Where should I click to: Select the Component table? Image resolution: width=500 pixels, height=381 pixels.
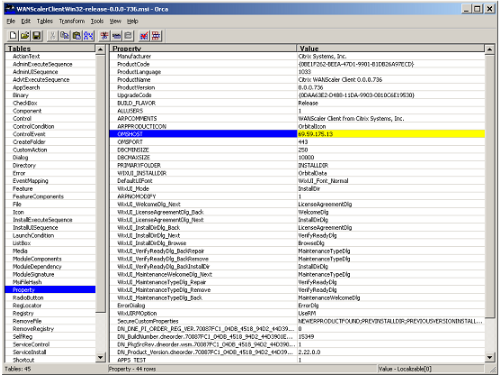(x=27, y=111)
